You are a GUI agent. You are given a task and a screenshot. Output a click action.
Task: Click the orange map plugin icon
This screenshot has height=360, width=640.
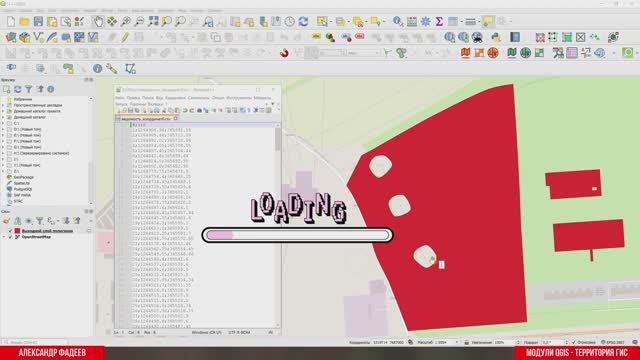point(466,53)
